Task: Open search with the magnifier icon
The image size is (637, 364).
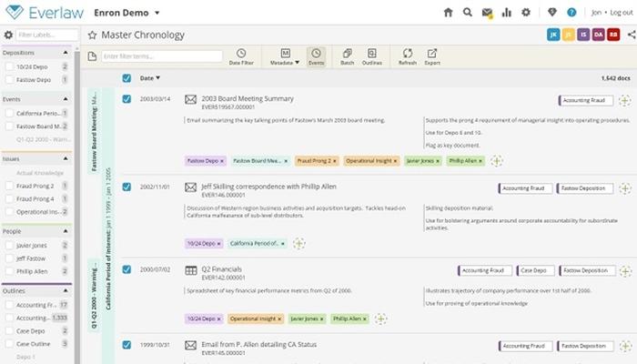Action: [468, 13]
